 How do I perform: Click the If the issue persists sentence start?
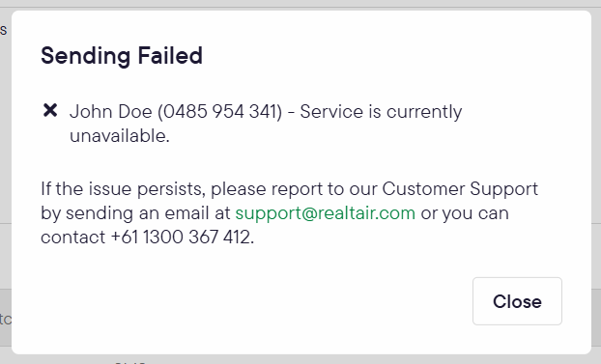(123, 189)
